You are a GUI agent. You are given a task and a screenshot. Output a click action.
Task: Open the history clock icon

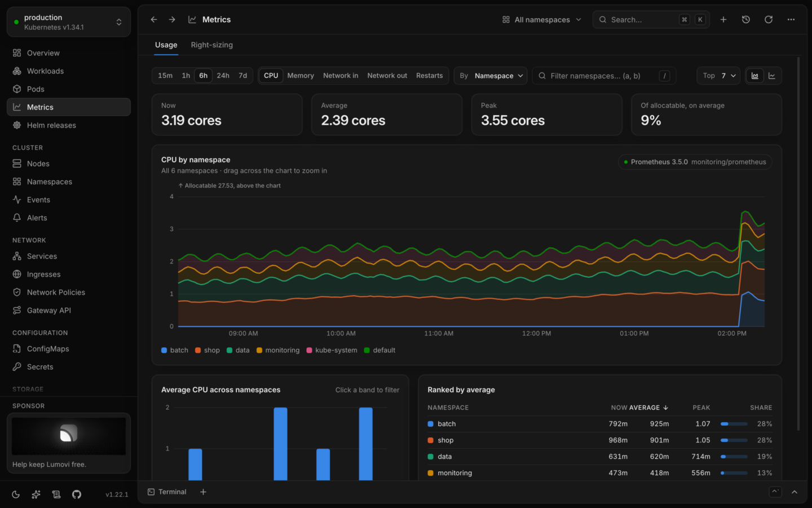746,20
